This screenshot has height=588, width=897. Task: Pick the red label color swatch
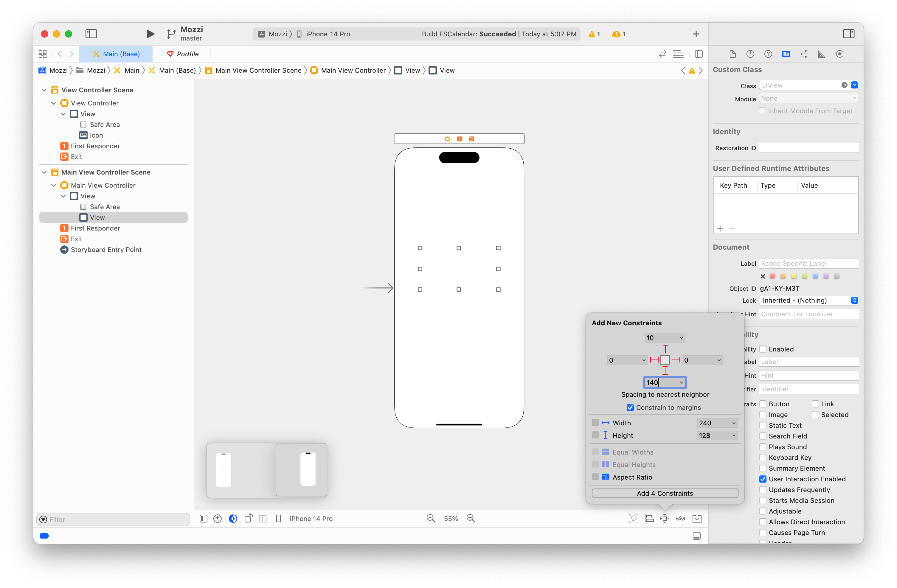[772, 276]
